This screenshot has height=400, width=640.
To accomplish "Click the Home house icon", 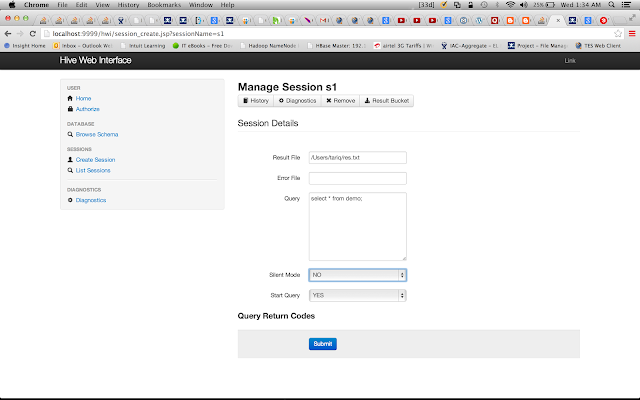I will [70, 98].
